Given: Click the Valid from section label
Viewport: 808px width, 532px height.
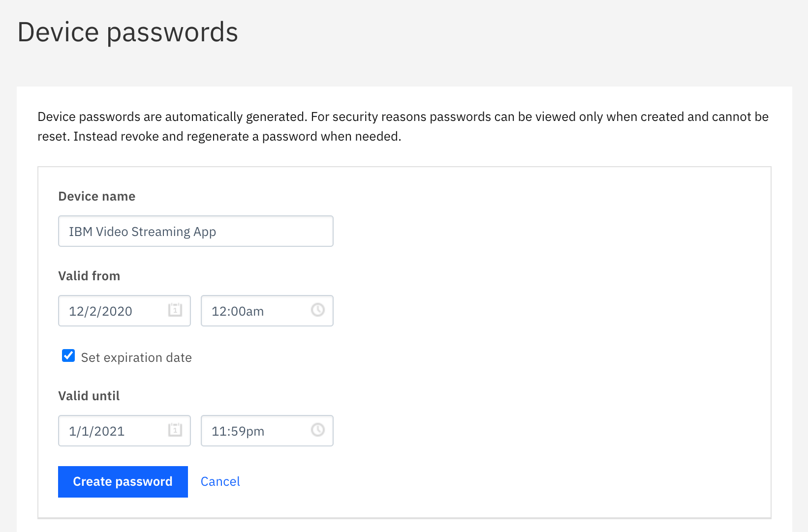Looking at the screenshot, I should pos(89,276).
